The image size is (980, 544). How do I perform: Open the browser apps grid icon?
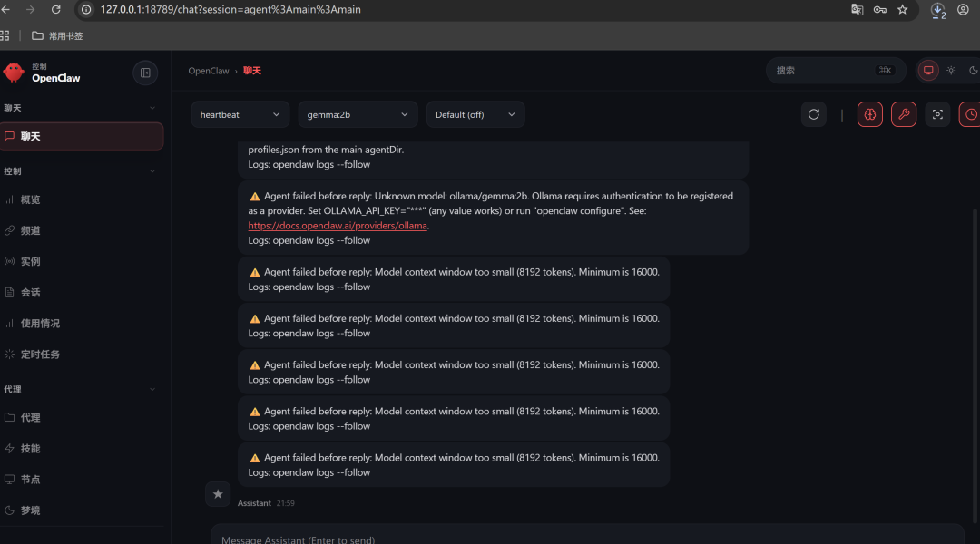pyautogui.click(x=5, y=35)
